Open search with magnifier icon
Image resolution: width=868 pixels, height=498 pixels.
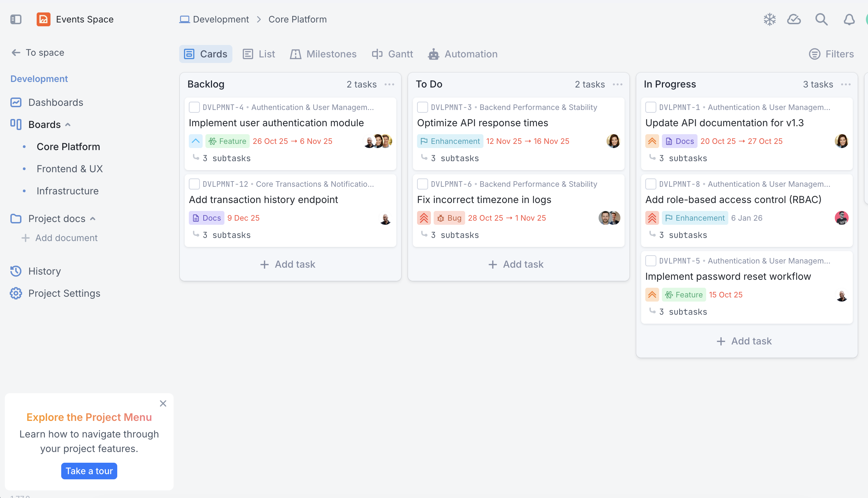[x=821, y=19]
